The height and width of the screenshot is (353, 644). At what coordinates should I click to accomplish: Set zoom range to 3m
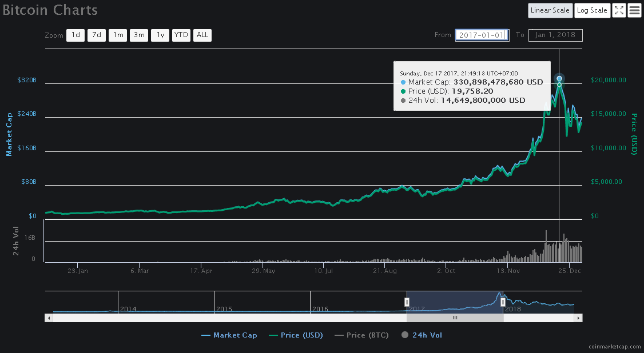(x=139, y=35)
